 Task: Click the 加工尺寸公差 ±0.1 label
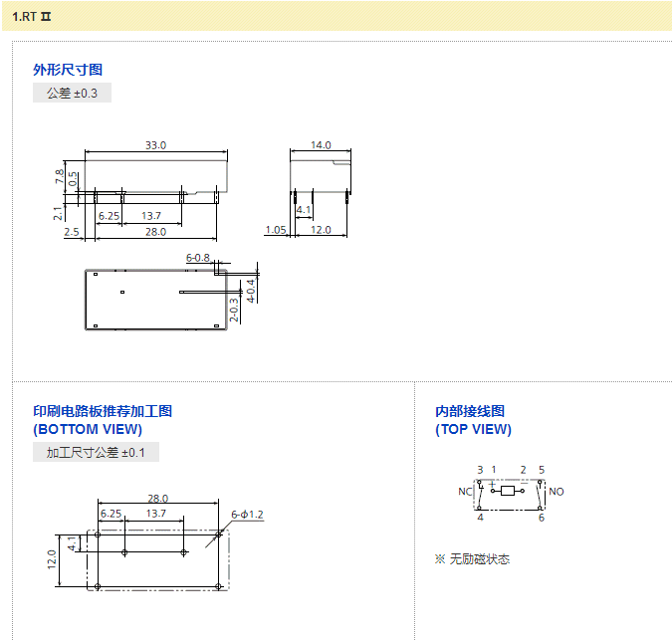pos(96,453)
